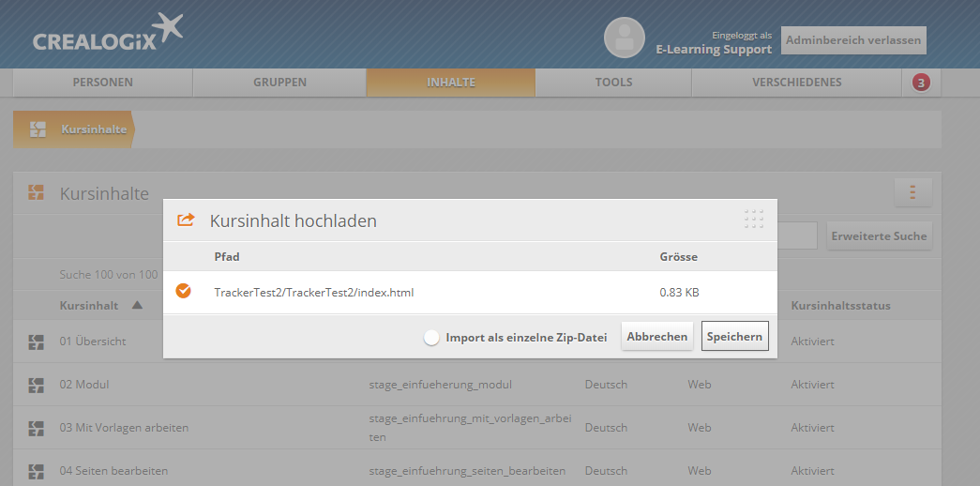Click the course icon beside 01 Übersicht
980x486 pixels.
(37, 342)
